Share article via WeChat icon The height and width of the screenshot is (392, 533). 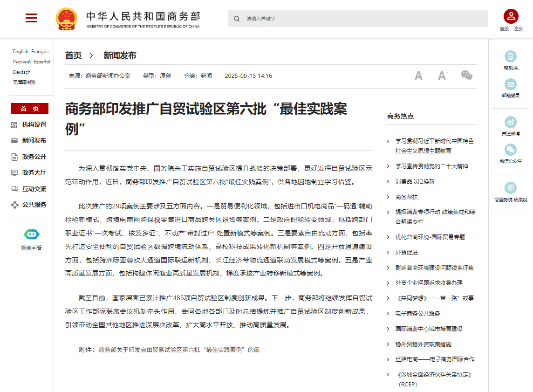(x=466, y=75)
